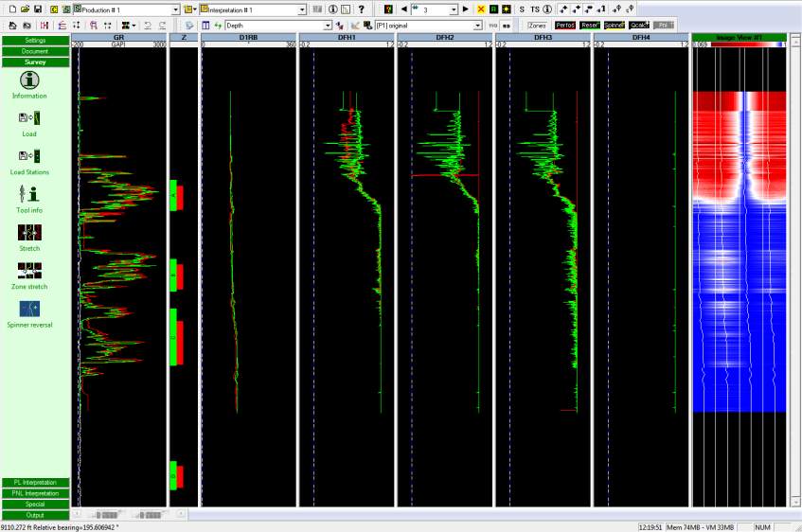The height and width of the screenshot is (532, 802).
Task: Select the DFH4 track header
Action: (641, 37)
